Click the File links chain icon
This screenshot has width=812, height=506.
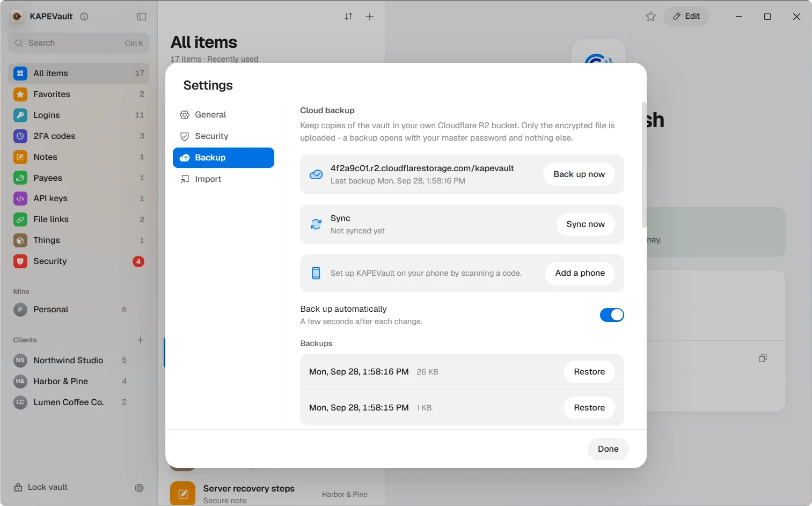tap(20, 219)
